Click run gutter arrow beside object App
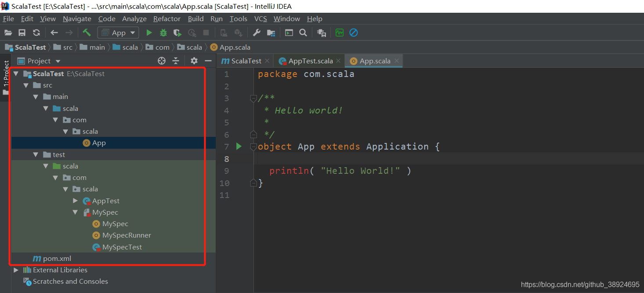This screenshot has height=293, width=644. (x=239, y=146)
